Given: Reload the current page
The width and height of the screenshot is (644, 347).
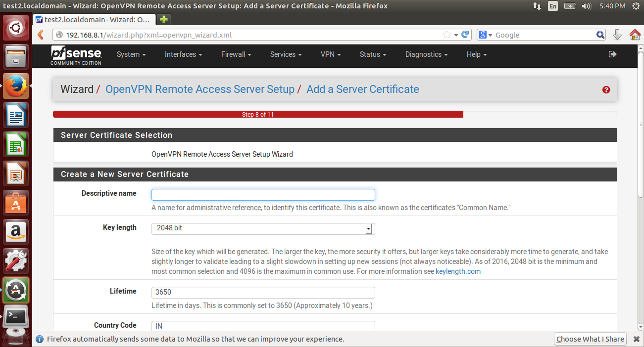Looking at the screenshot, I should pyautogui.click(x=465, y=35).
